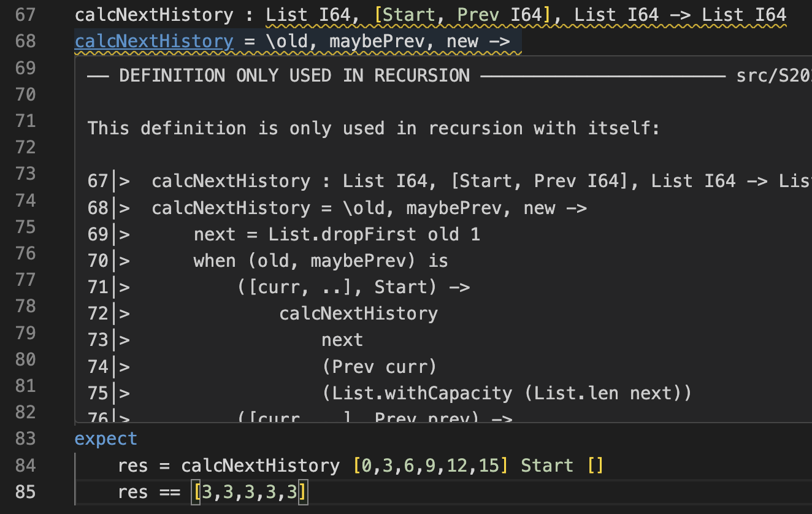Image resolution: width=812 pixels, height=514 pixels.
Task: Click tooltip line "([curr, ..], Start) ->"
Action: pos(353,287)
